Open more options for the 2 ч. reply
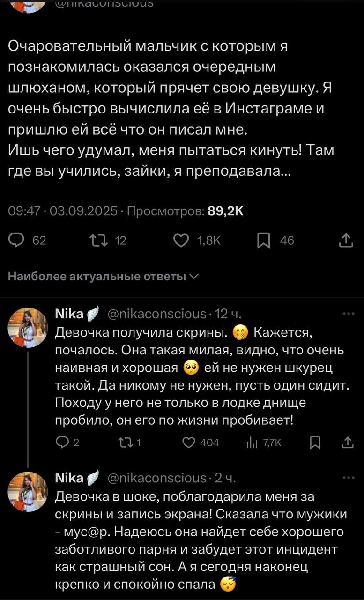 pos(349,478)
